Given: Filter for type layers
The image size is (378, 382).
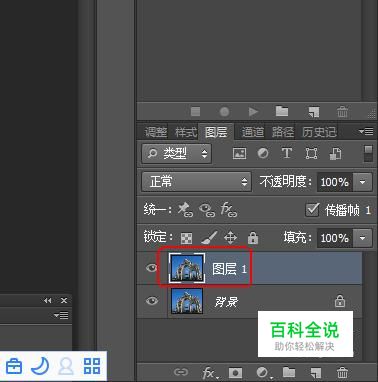Looking at the screenshot, I should coord(287,153).
